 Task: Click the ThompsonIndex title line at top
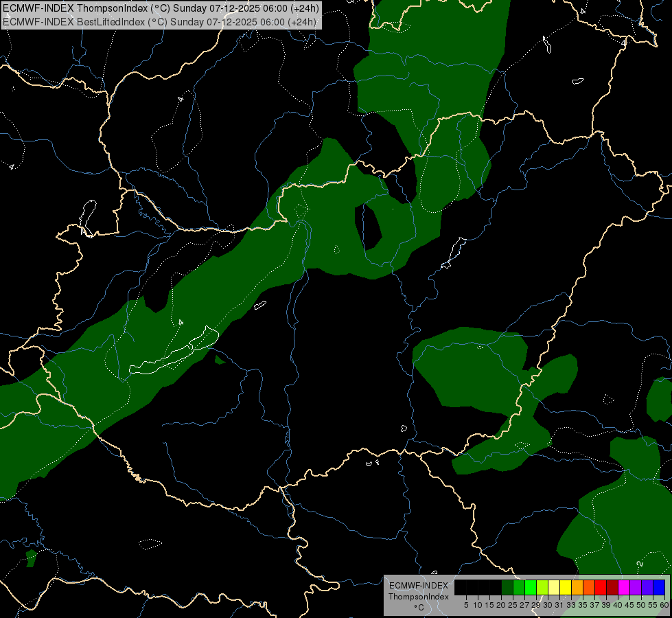pos(161,8)
